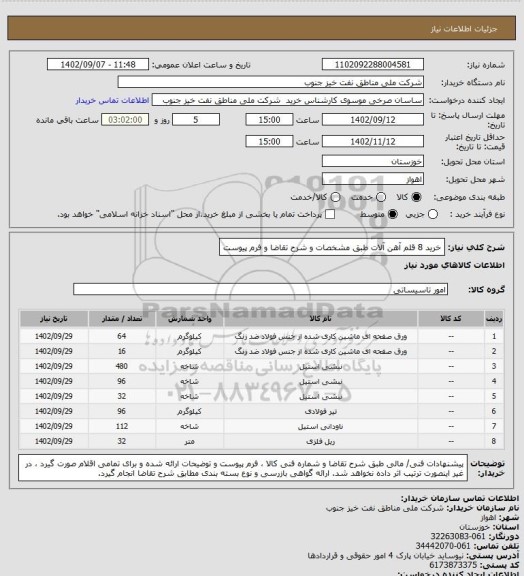
Task: Click the price validity date 1402/11/12
Action: pos(373,141)
